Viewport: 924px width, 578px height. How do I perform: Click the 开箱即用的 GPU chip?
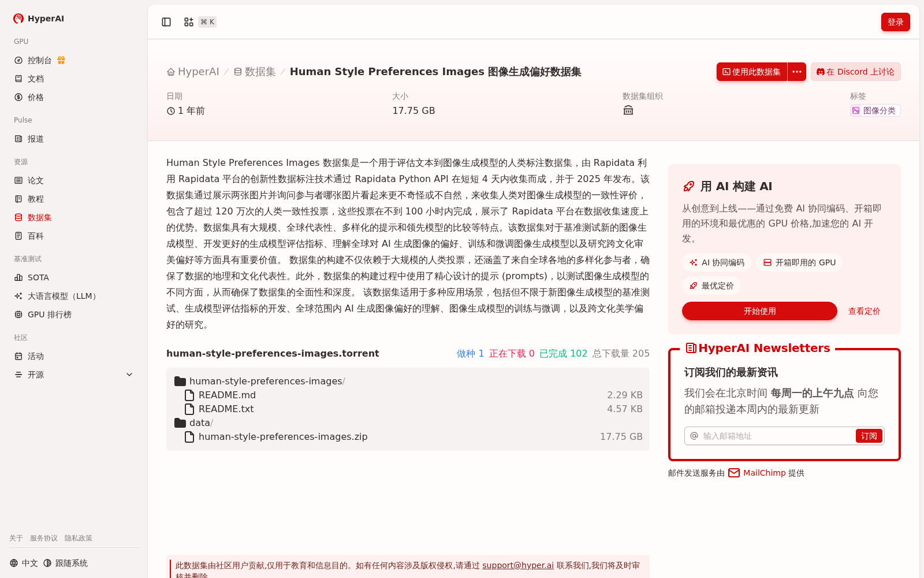coord(799,262)
